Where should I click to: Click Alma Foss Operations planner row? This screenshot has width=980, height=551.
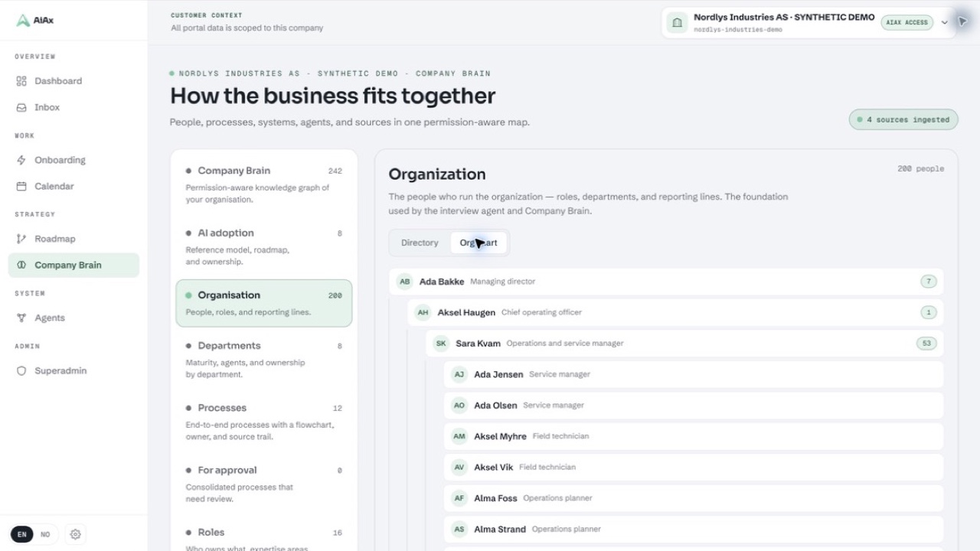click(694, 498)
